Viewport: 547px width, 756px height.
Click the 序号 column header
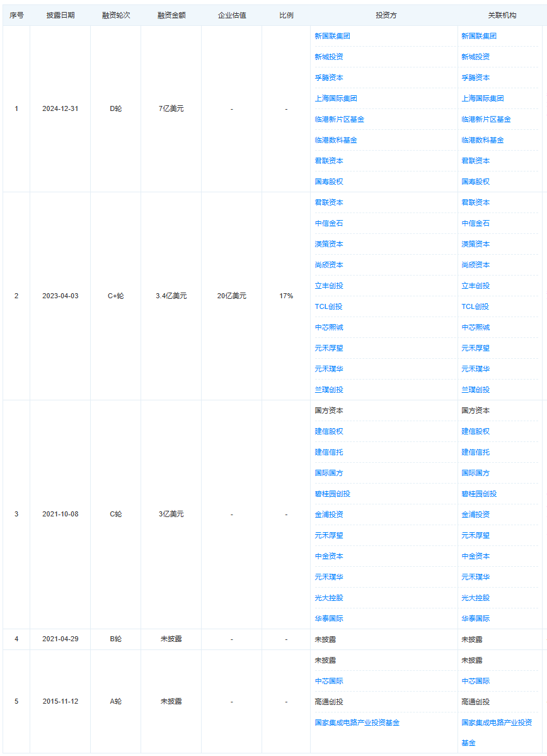click(16, 15)
